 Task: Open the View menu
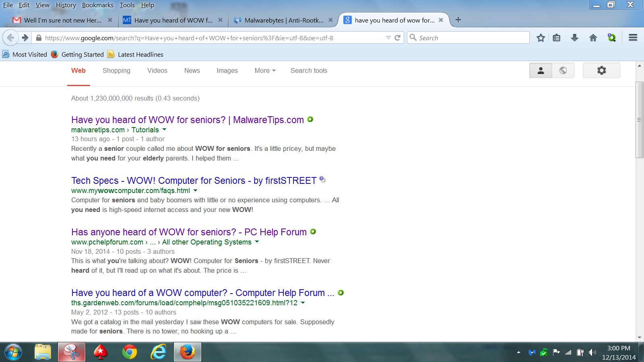pos(43,5)
